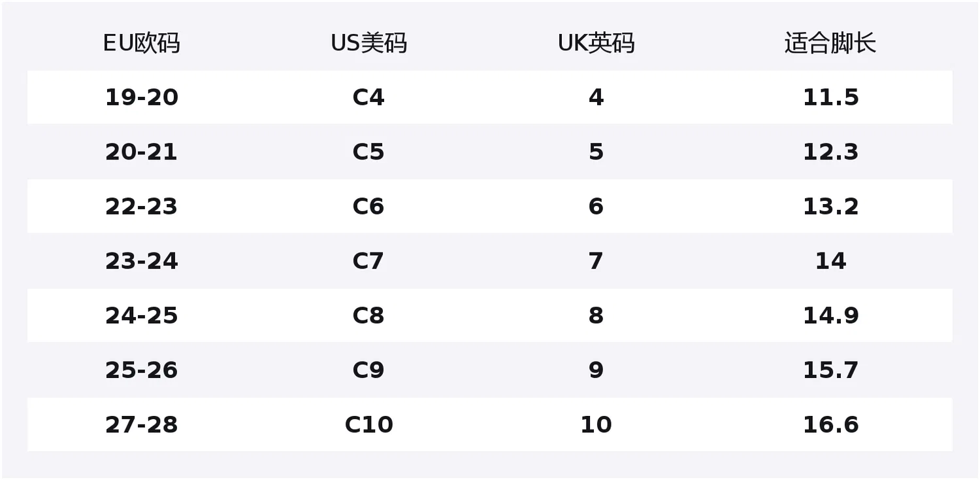The height and width of the screenshot is (480, 980).
Task: Click the UK英码 column header
Action: 596,44
